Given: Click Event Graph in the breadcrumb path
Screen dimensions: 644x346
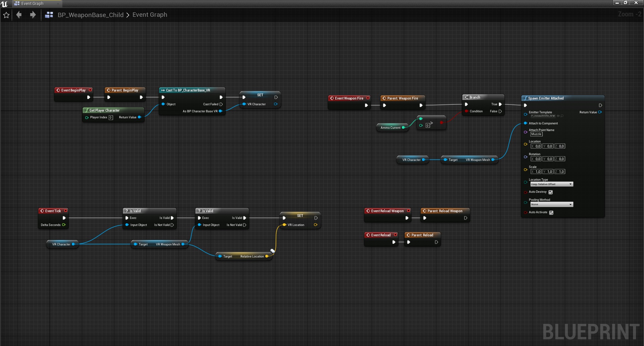Looking at the screenshot, I should point(150,15).
